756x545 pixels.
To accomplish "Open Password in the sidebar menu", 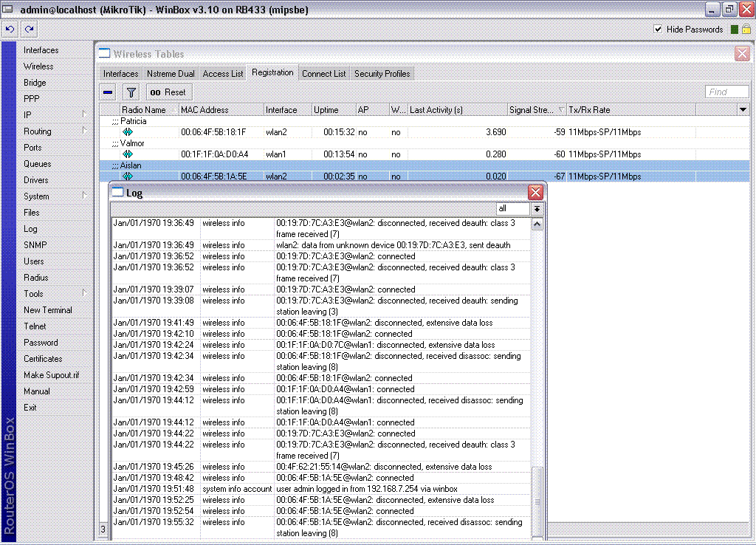I will point(41,343).
